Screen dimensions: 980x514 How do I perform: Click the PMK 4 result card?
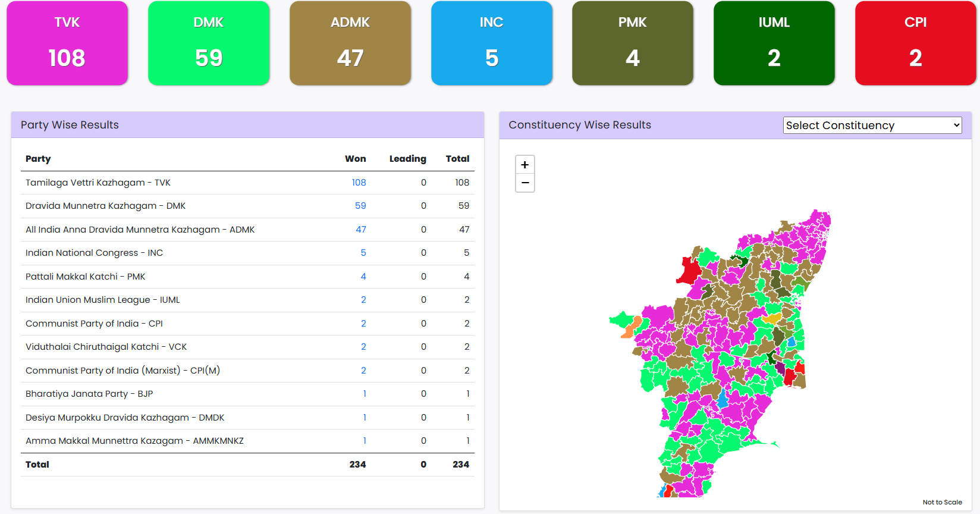point(633,43)
